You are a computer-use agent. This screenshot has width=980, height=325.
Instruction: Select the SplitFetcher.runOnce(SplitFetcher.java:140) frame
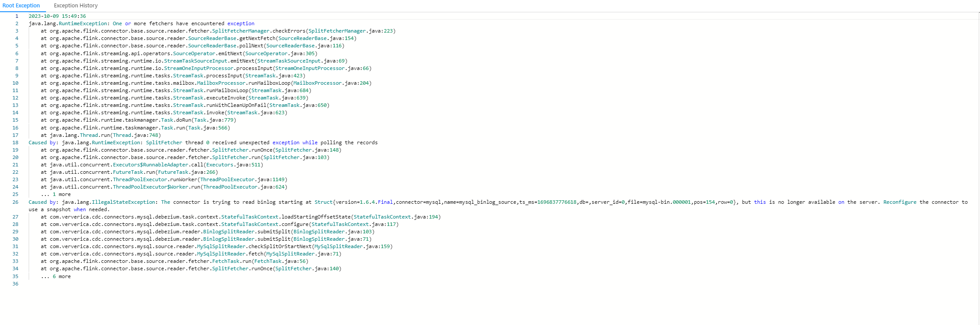point(191,269)
